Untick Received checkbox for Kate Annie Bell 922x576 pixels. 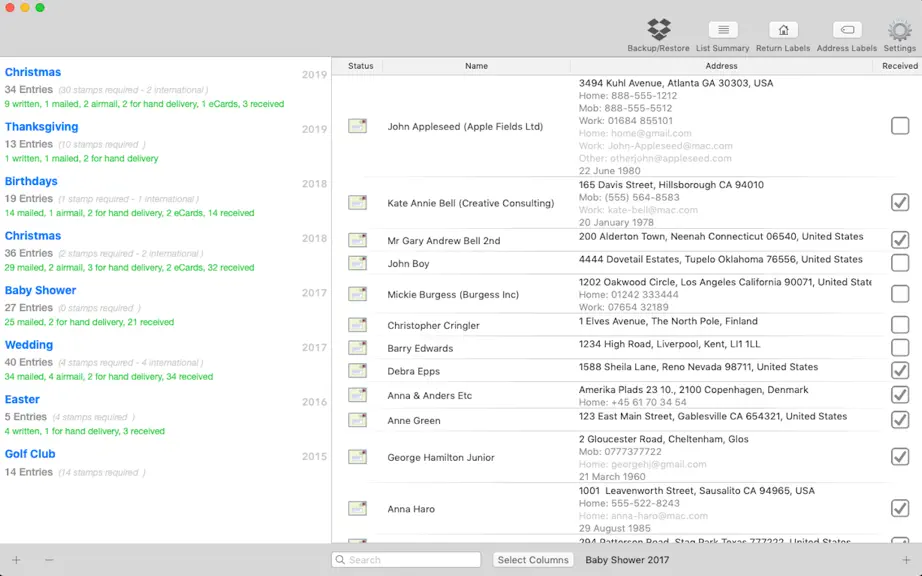click(900, 202)
